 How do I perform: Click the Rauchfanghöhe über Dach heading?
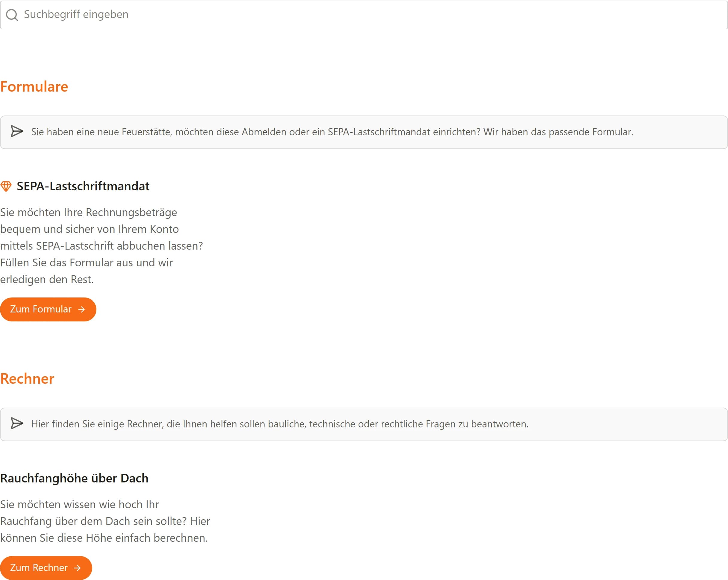coord(74,478)
